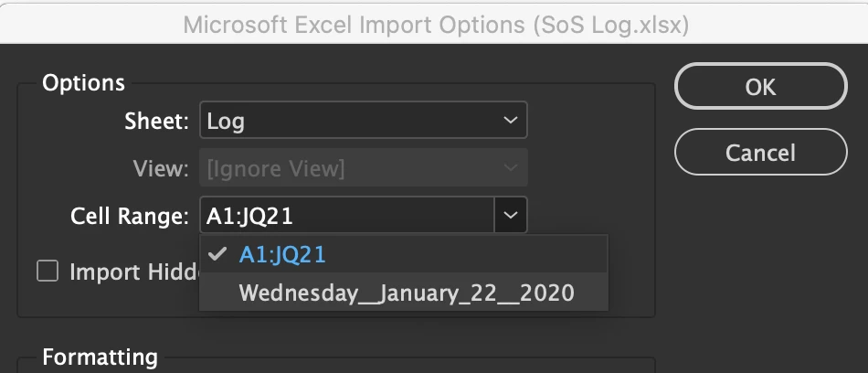Screen dimensions: 868x373
Task: Choose A1:JQ21 from the range list
Action: 282,255
